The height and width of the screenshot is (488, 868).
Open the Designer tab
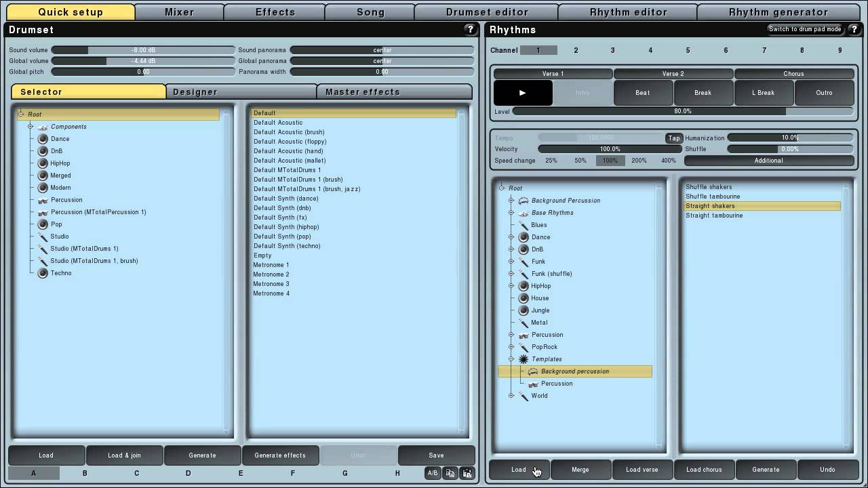(x=241, y=91)
